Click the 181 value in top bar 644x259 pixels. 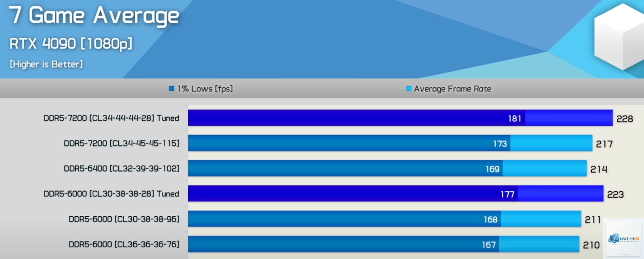[x=515, y=119]
